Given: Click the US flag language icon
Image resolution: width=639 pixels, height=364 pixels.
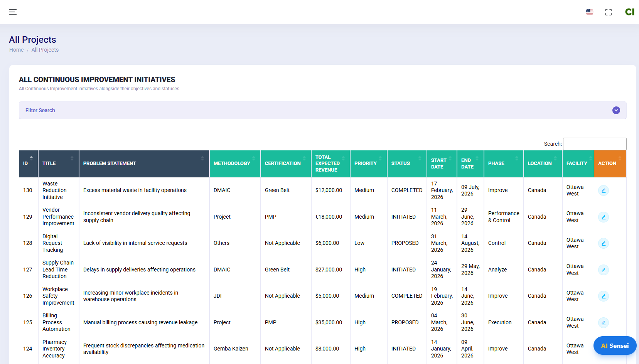Looking at the screenshot, I should coord(589,12).
